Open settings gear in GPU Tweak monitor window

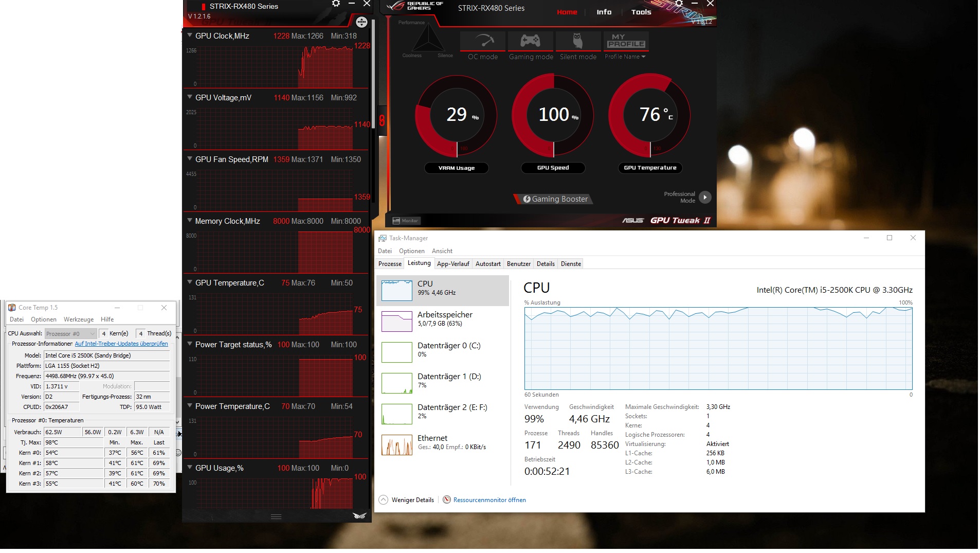tap(336, 4)
